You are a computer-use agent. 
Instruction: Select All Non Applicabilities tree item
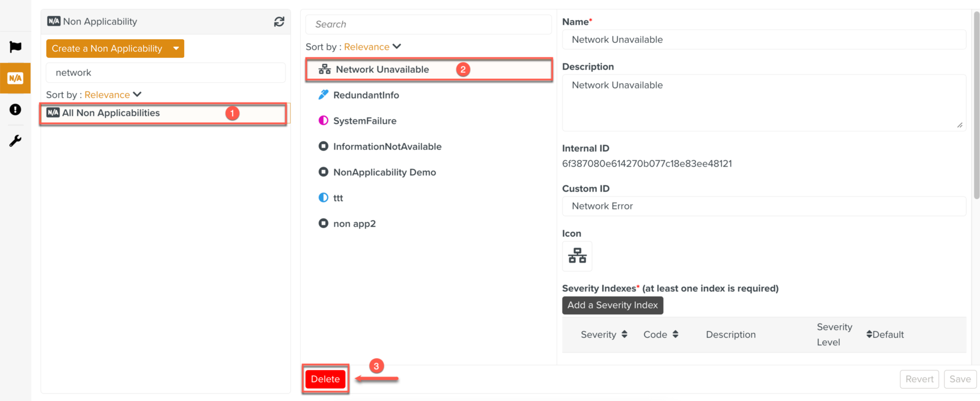[111, 113]
